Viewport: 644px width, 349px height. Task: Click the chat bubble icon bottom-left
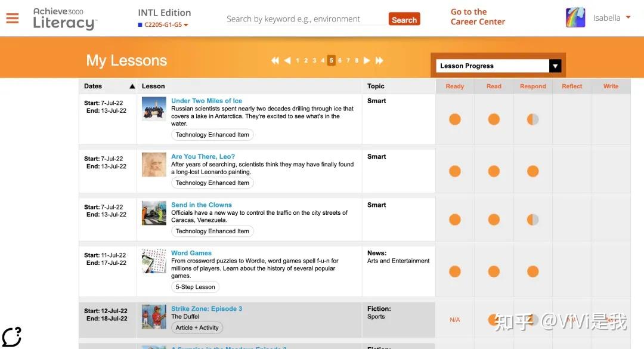(x=11, y=337)
